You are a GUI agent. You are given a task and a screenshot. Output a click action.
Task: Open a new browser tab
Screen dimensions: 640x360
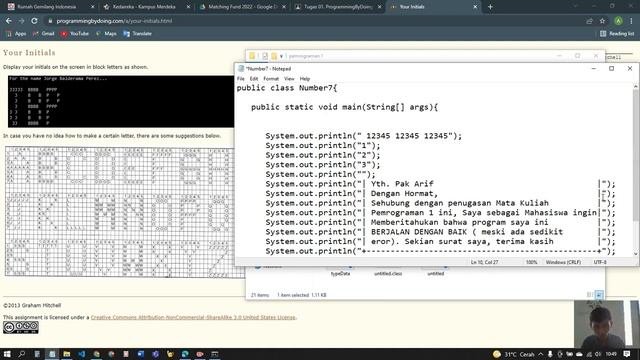[490, 7]
